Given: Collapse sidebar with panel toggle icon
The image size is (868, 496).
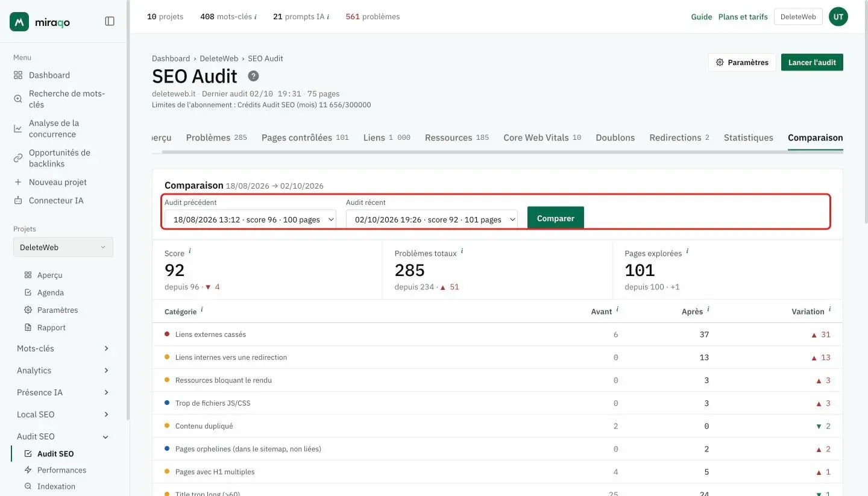Looking at the screenshot, I should pos(110,21).
